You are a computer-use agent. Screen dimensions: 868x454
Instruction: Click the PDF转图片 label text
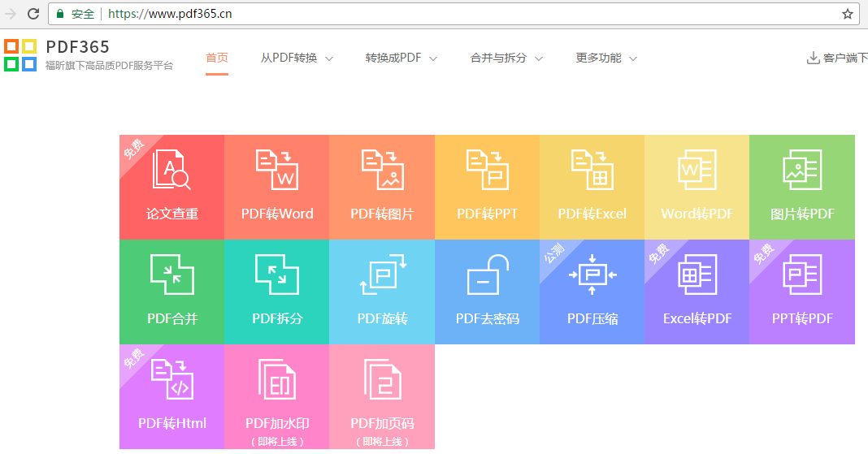383,214
